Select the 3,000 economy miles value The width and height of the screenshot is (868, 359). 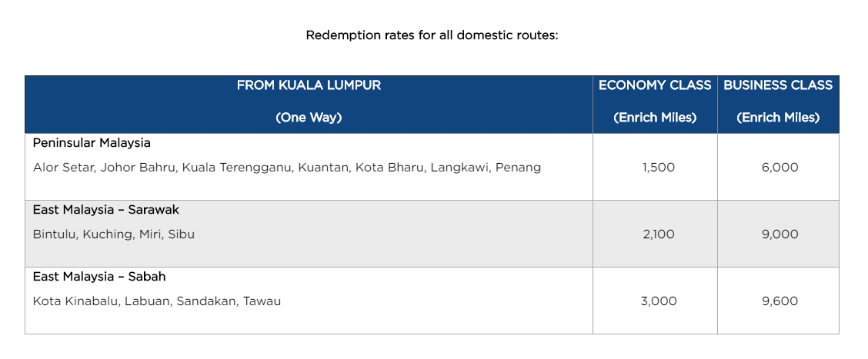click(x=659, y=301)
